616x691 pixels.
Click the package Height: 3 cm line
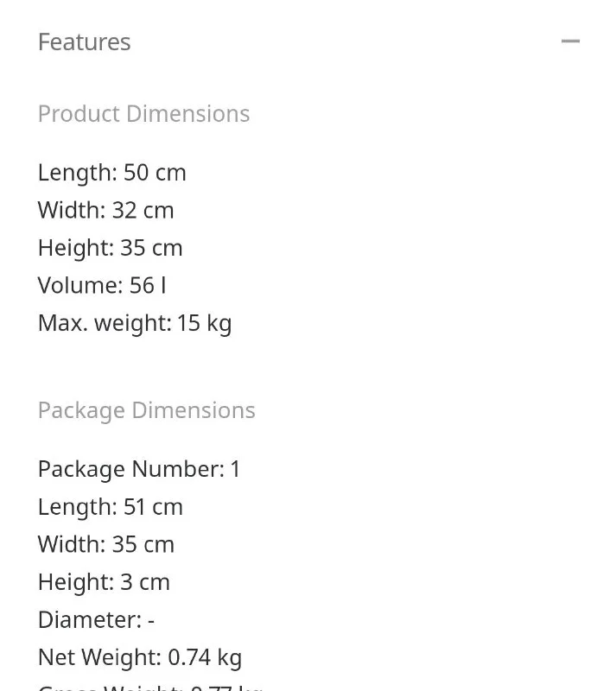pyautogui.click(x=104, y=582)
